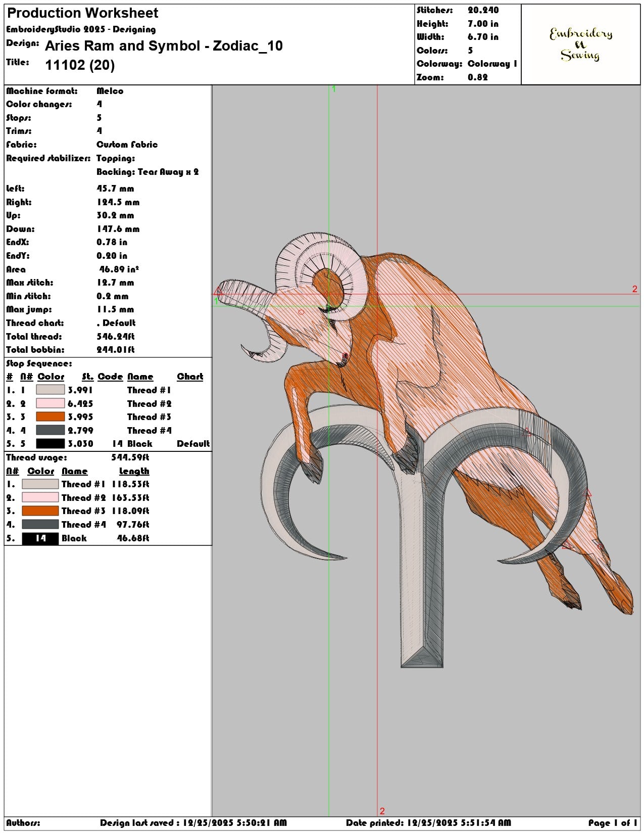Click the Thread #1 swatch in Thread usage
Image resolution: width=644 pixels, height=834 pixels.
40,484
